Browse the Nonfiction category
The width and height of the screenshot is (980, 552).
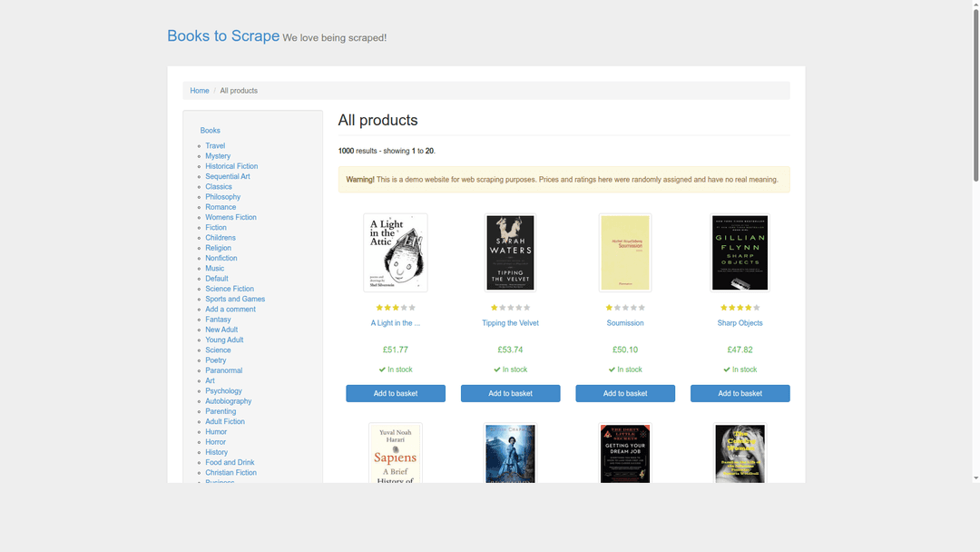(x=221, y=258)
